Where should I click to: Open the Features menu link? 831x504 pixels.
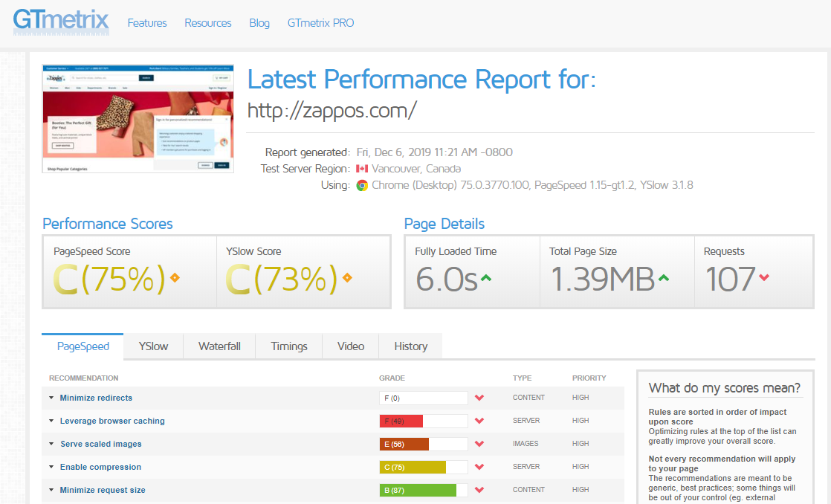click(x=147, y=23)
